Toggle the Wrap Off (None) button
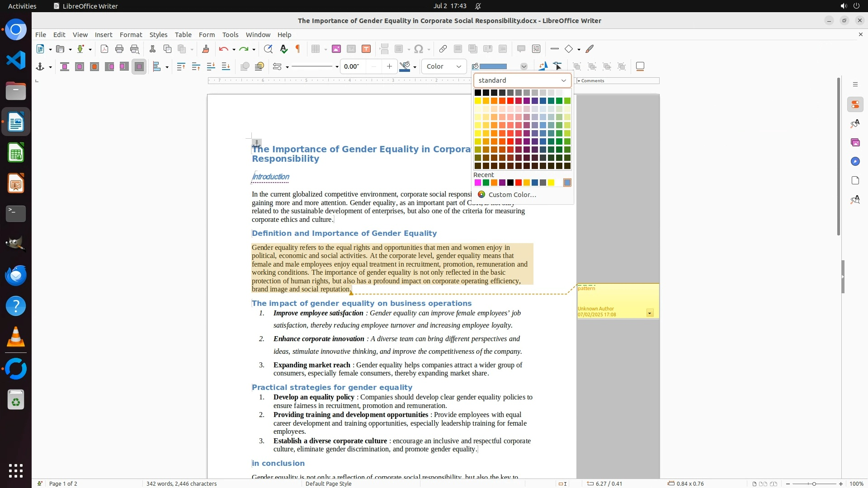The image size is (868, 488). [x=65, y=67]
